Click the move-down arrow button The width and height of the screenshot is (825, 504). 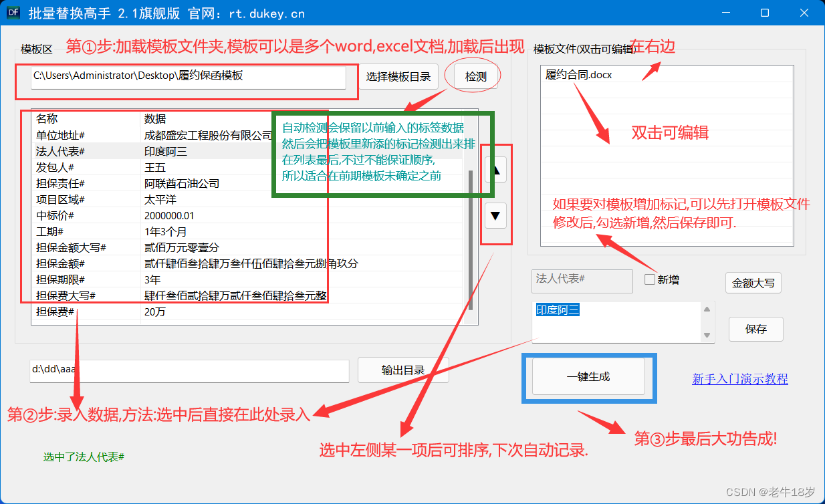click(x=495, y=216)
